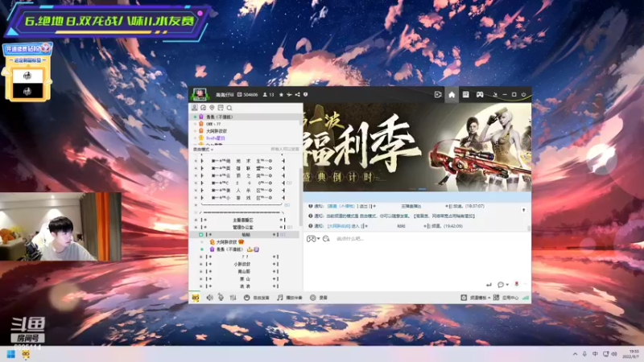Send message with the enter arrow icon
Viewport: 644px width, 362px height.
pyautogui.click(x=489, y=285)
